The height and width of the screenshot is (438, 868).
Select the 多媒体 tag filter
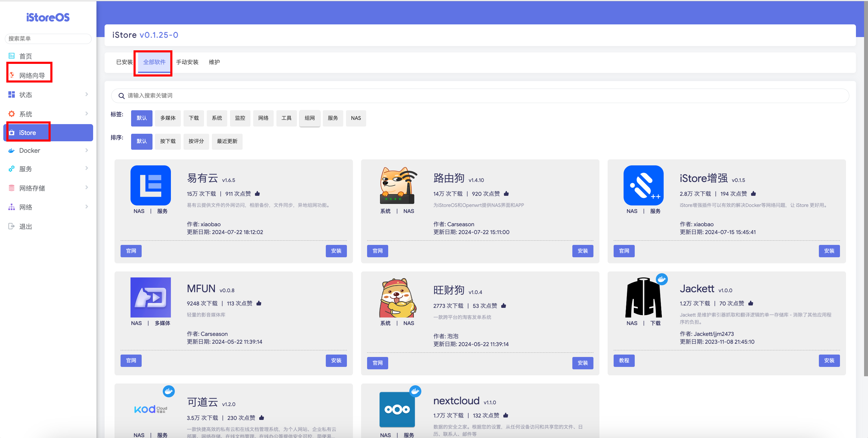tap(168, 118)
